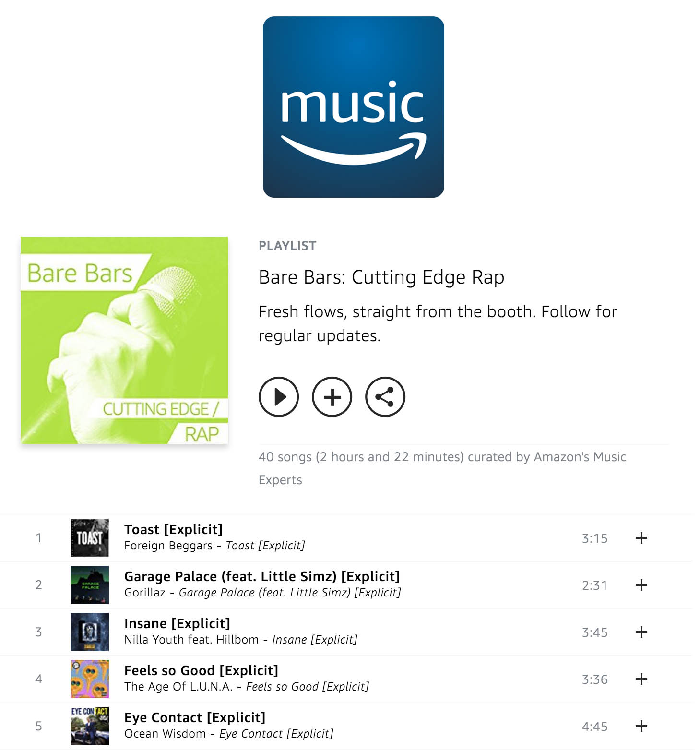Open artist Foreign Beggars
Screen dimensions: 700x751
[168, 546]
